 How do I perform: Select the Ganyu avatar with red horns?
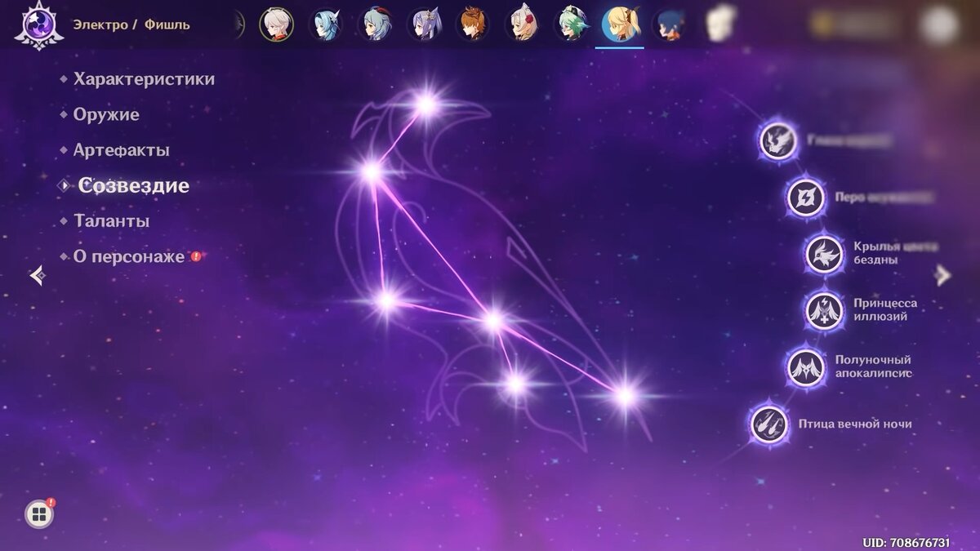click(x=375, y=24)
